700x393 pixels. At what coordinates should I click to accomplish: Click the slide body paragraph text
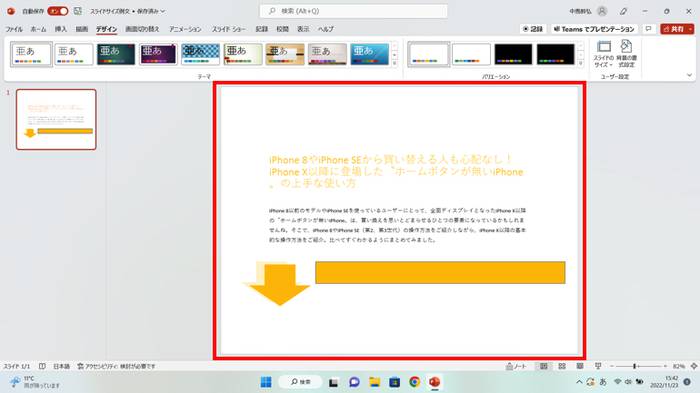pyautogui.click(x=397, y=225)
